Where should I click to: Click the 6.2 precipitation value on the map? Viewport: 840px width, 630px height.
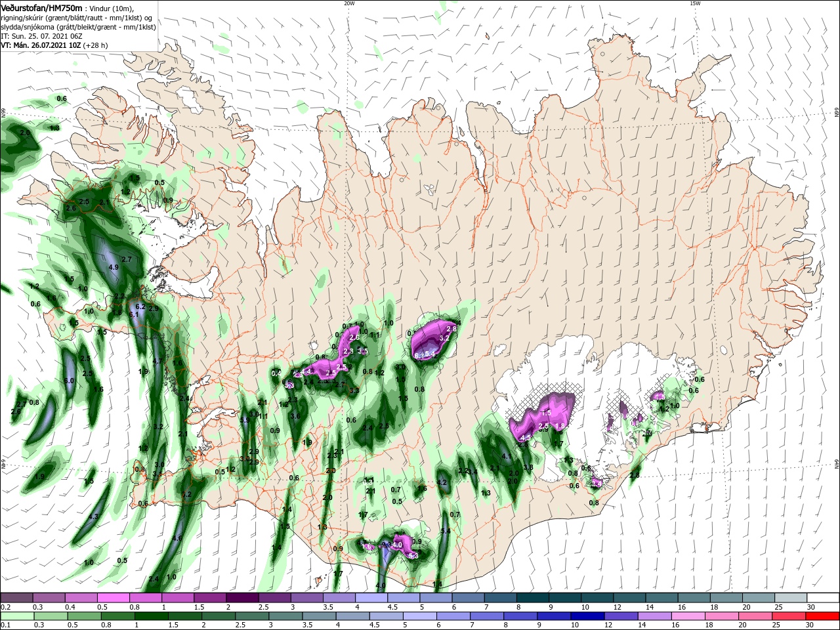(x=140, y=306)
